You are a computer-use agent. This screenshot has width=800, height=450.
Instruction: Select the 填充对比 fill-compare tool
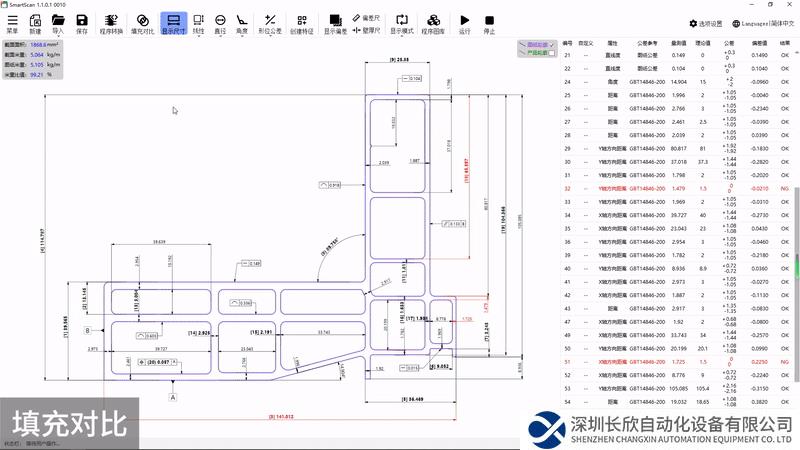pyautogui.click(x=143, y=21)
